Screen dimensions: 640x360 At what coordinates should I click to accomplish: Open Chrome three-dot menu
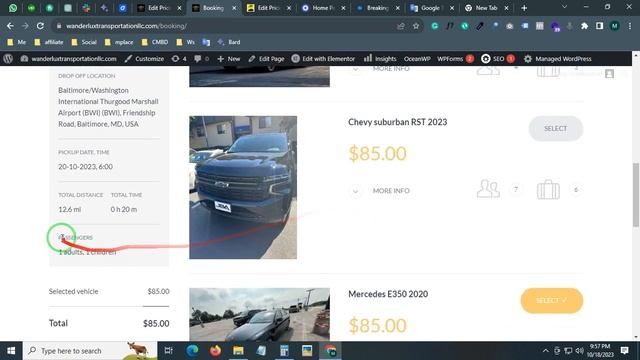click(x=630, y=26)
